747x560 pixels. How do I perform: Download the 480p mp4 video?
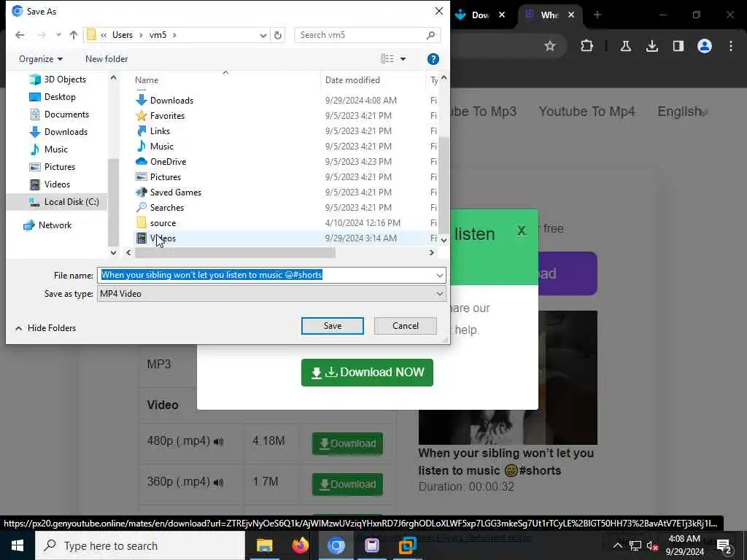[347, 444]
